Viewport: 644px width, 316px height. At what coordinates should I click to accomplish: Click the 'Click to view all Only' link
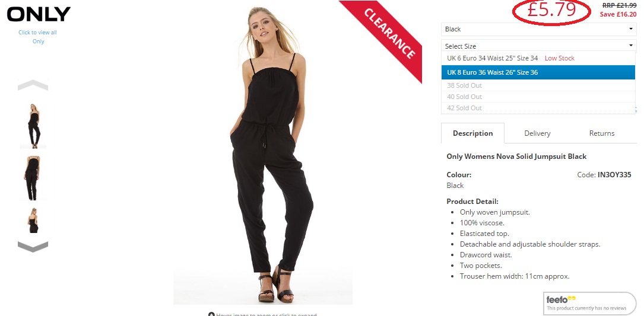pyautogui.click(x=38, y=37)
